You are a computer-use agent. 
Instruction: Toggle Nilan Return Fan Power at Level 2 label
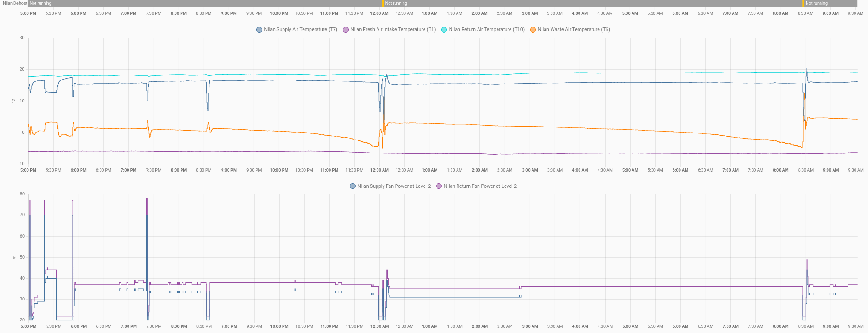[480, 186]
